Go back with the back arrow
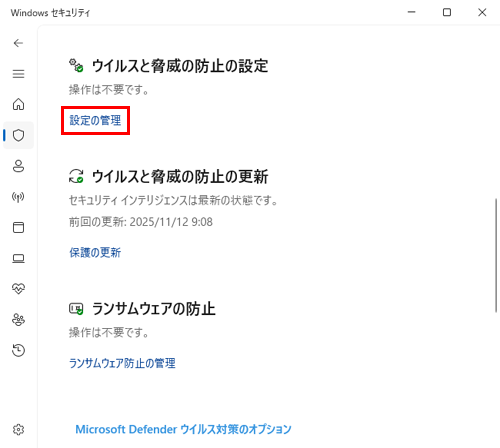 [18, 43]
